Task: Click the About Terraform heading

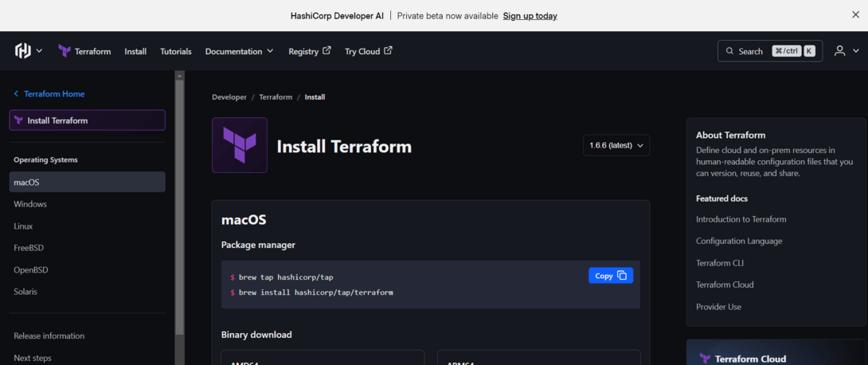Action: (x=731, y=135)
